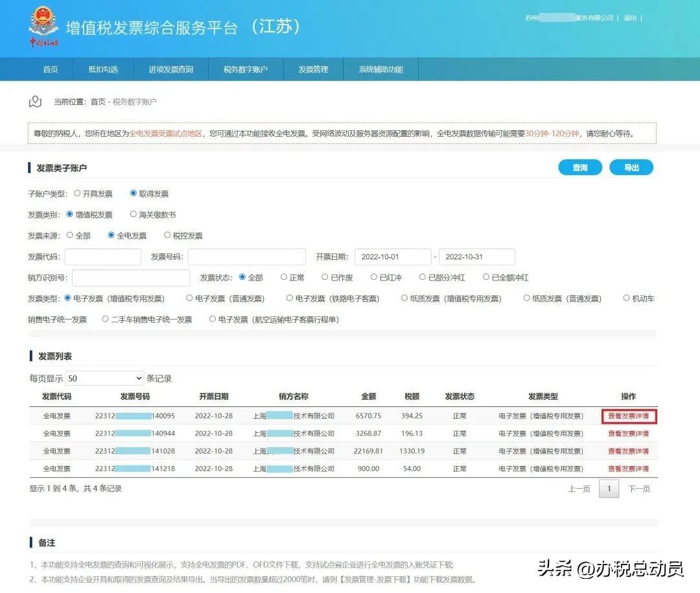Open the 发票管理 navigation menu
The width and height of the screenshot is (700, 593).
[313, 69]
